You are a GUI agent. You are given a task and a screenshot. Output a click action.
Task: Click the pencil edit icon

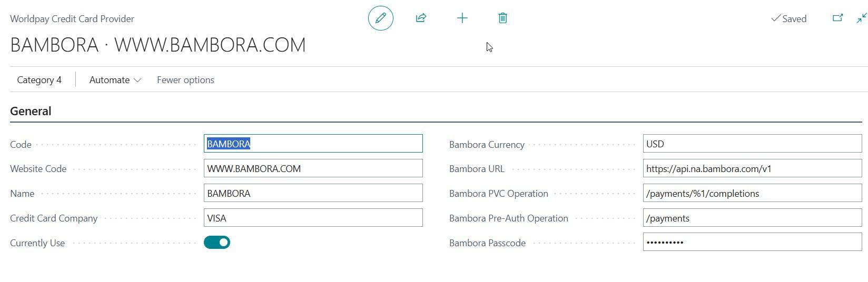pos(380,18)
